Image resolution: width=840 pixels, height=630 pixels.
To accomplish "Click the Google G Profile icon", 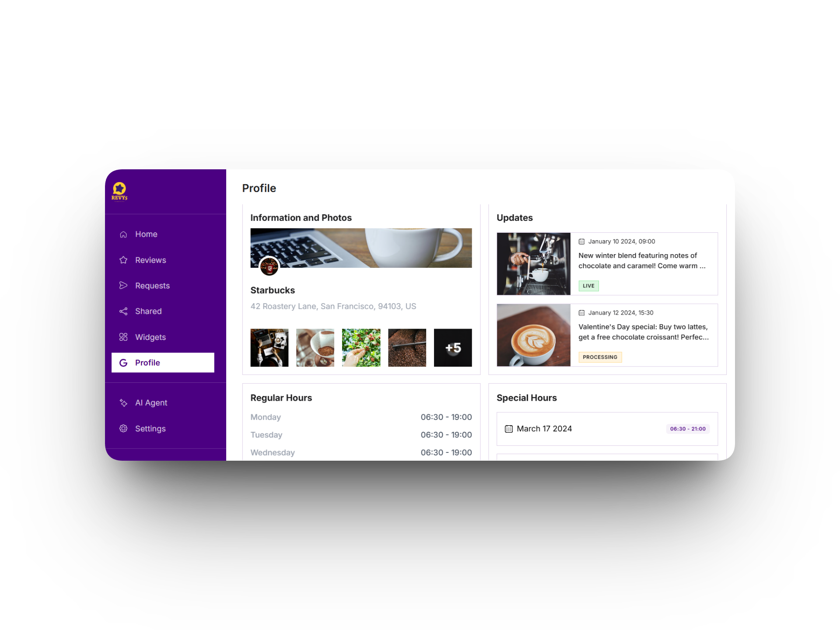I will [123, 363].
